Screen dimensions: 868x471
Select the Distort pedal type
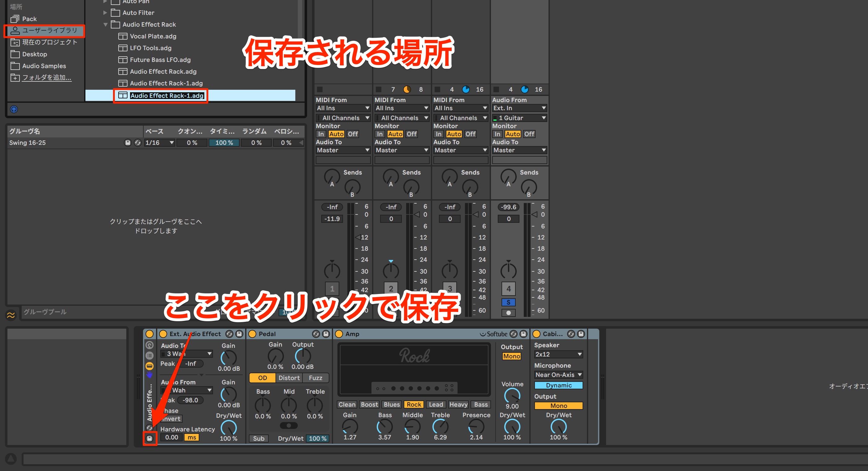click(x=289, y=378)
